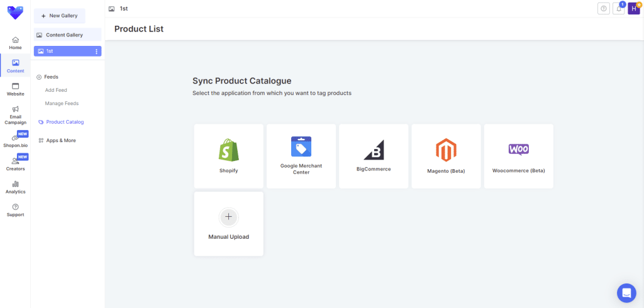Click the New Gallery button
644x308 pixels.
[x=59, y=16]
